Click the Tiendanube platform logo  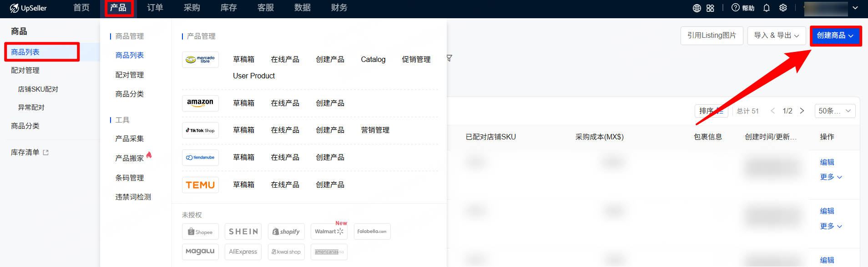point(200,158)
